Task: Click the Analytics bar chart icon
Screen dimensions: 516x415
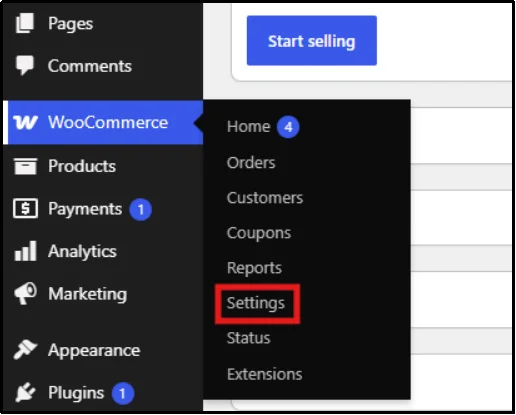Action: click(x=25, y=251)
